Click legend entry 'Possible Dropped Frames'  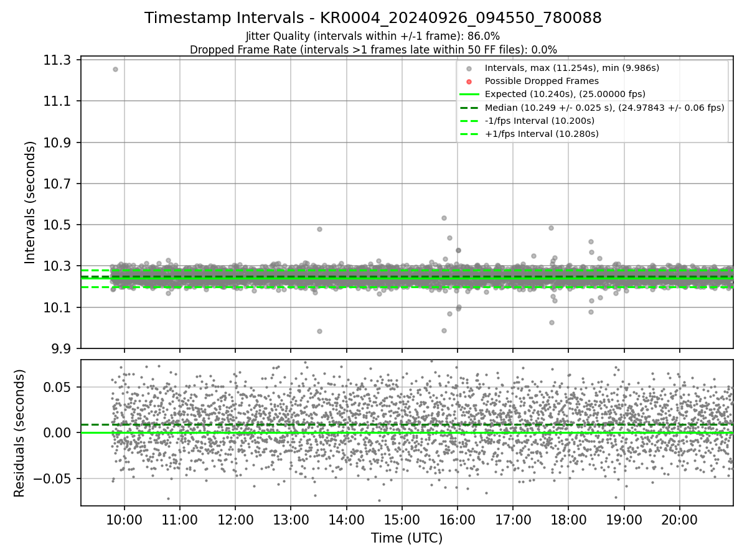click(x=542, y=81)
